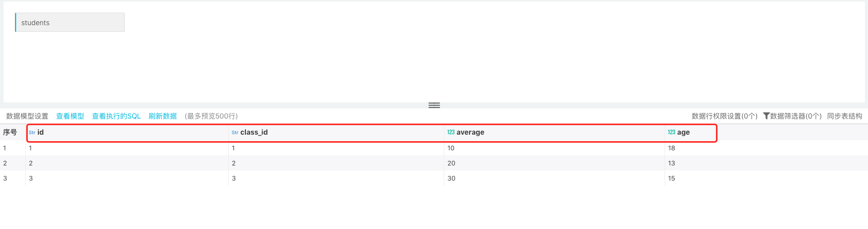The height and width of the screenshot is (229, 868).
Task: Click the average cell with value 30
Action: coord(451,178)
